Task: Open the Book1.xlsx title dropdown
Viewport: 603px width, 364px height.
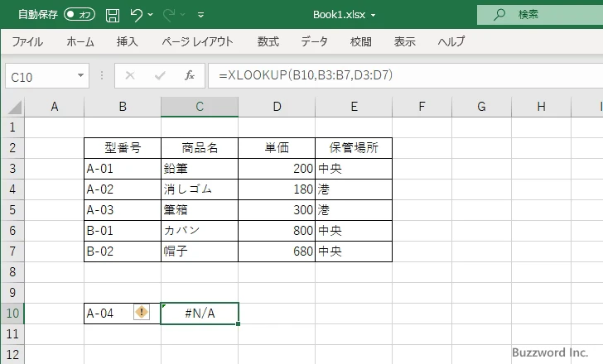Action: coord(373,16)
